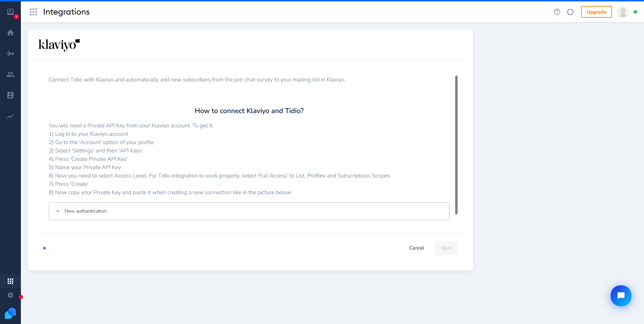This screenshot has height=324, width=644.
Task: Click the Klaviyo logo
Action: click(x=59, y=45)
